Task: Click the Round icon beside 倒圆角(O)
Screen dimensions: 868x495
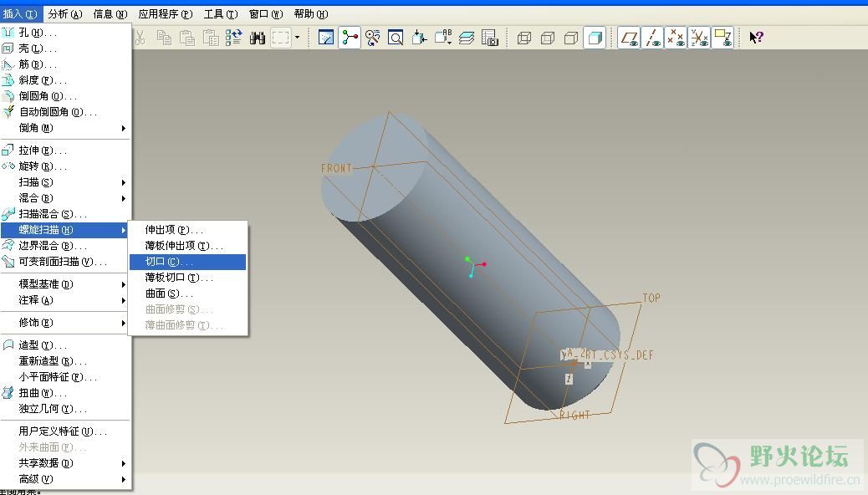Action: (8, 96)
